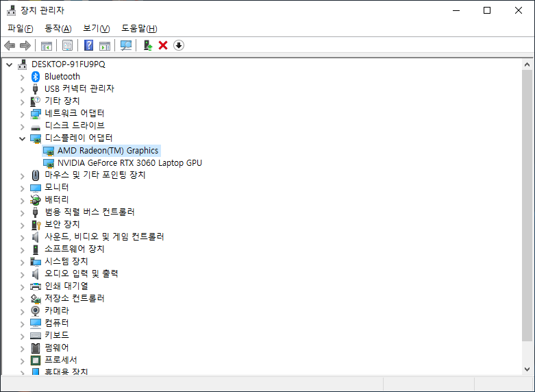This screenshot has height=392, width=535.
Task: Expand 사운드, 비디오 및 게임 컨트롤러
Action: click(x=22, y=237)
